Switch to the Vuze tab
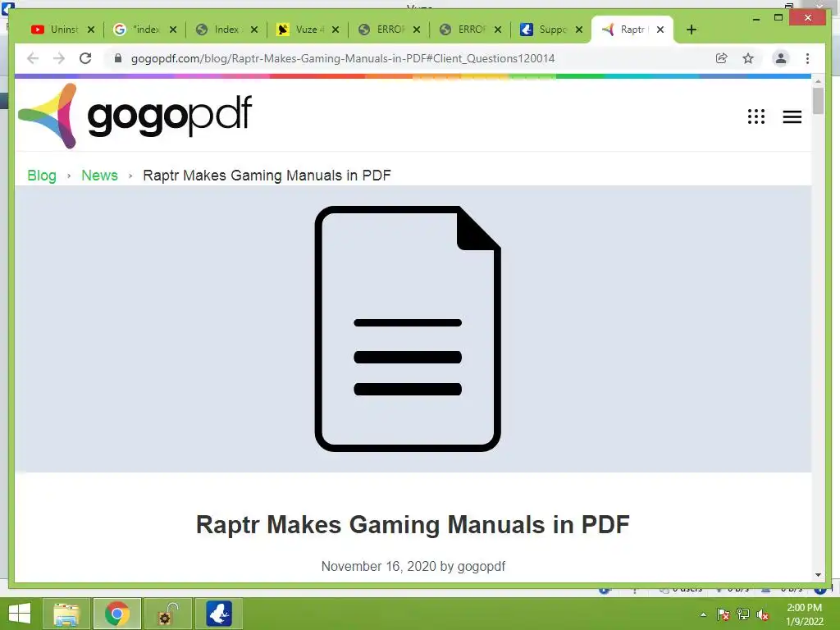840x630 pixels. (x=300, y=30)
